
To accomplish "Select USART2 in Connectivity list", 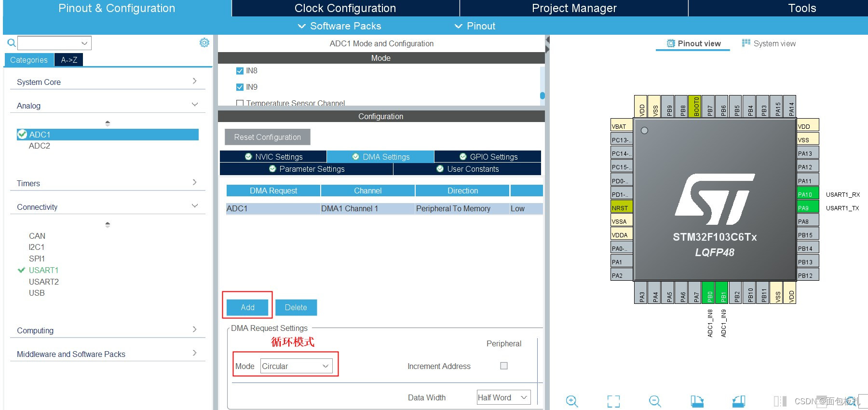I will click(44, 282).
